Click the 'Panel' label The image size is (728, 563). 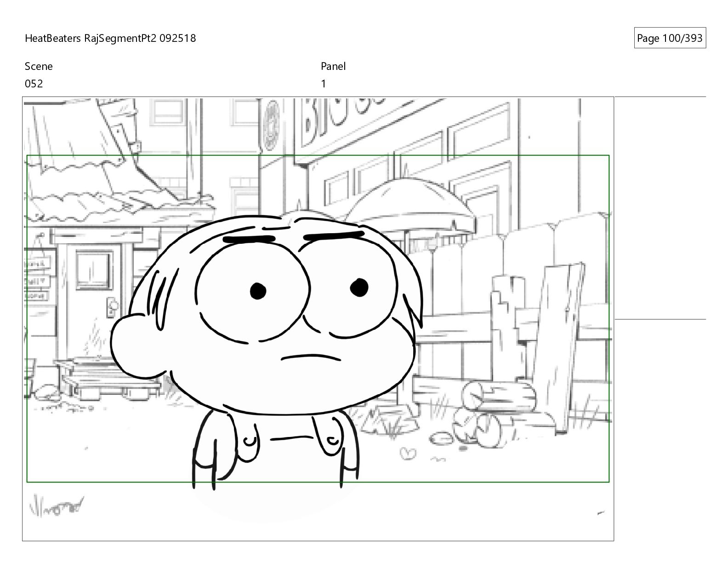pos(333,66)
